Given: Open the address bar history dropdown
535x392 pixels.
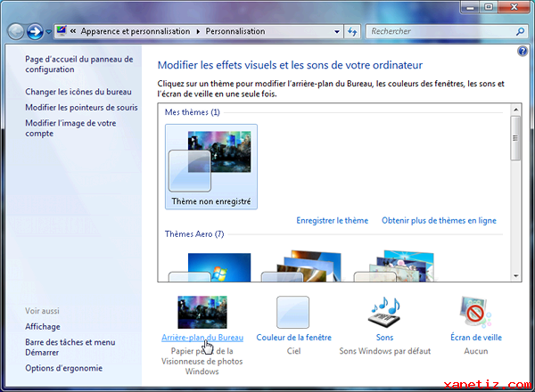Looking at the screenshot, I should tap(337, 32).
